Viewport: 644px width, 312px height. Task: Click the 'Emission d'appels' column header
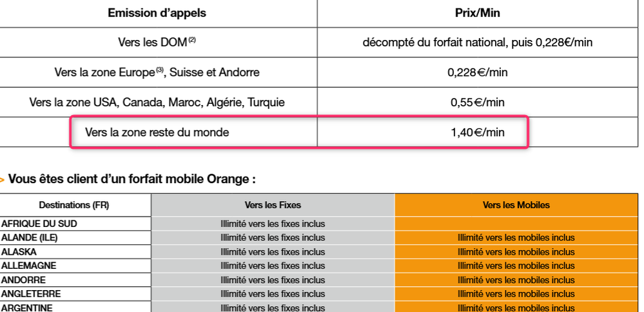click(x=157, y=13)
